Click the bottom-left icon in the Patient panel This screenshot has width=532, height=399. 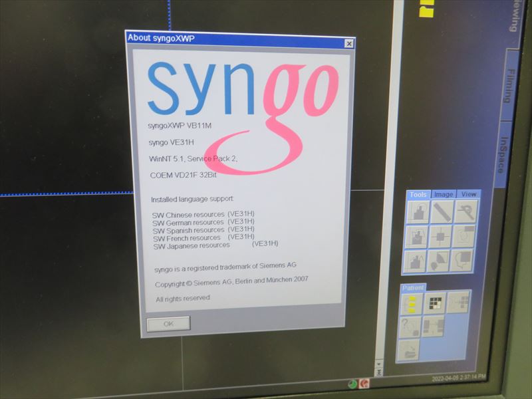[410, 349]
